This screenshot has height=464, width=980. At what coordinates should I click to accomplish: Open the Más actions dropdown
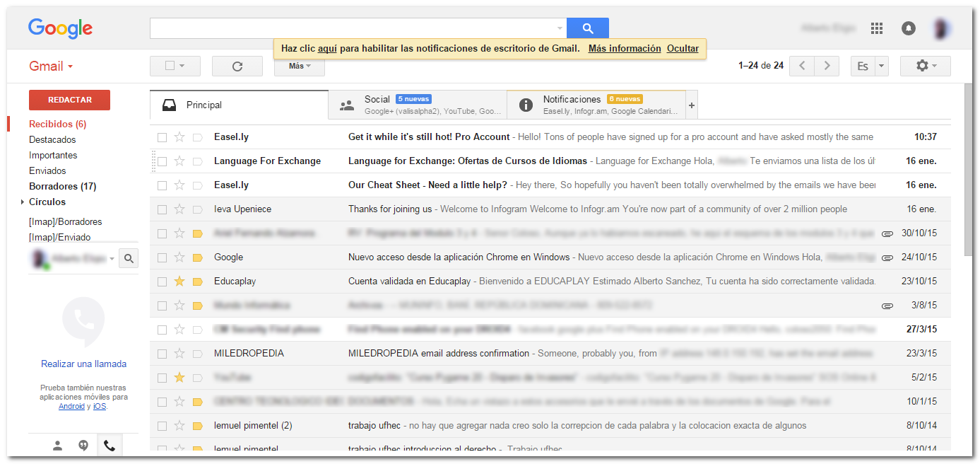point(300,66)
